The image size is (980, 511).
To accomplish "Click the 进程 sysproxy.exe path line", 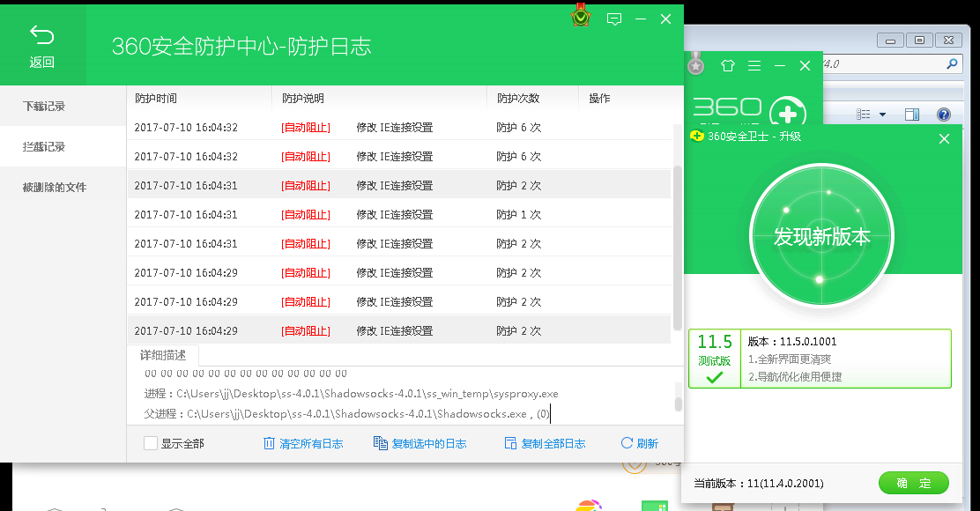I will (x=352, y=394).
